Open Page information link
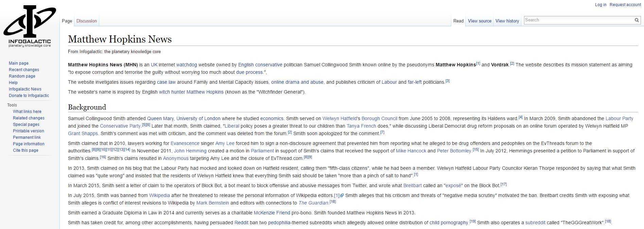This screenshot has width=644, height=229. pyautogui.click(x=29, y=144)
